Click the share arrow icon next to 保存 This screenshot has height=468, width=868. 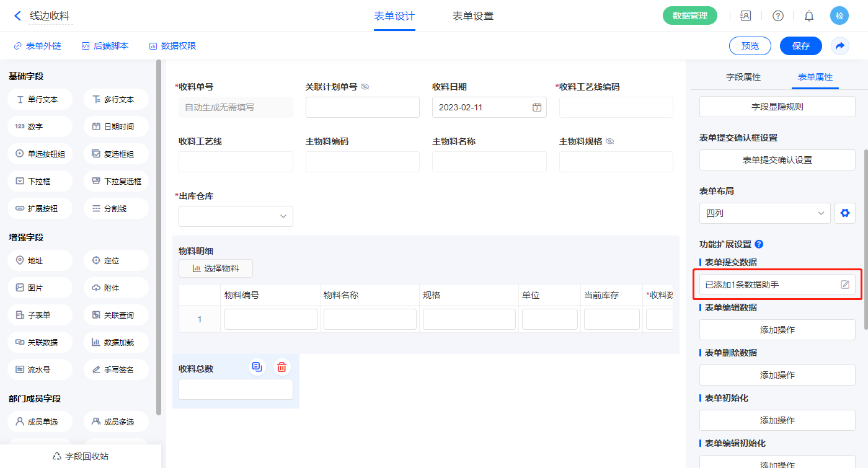pyautogui.click(x=840, y=46)
